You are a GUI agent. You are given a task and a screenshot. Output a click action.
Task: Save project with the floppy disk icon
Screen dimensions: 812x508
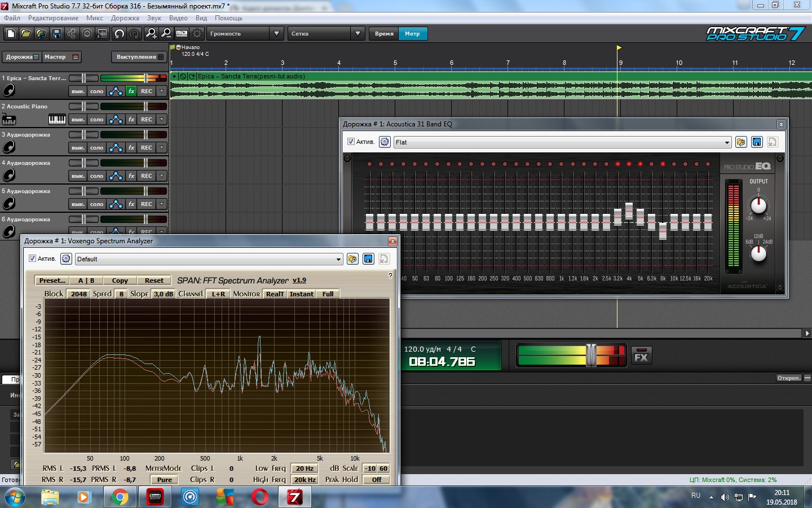pyautogui.click(x=56, y=34)
